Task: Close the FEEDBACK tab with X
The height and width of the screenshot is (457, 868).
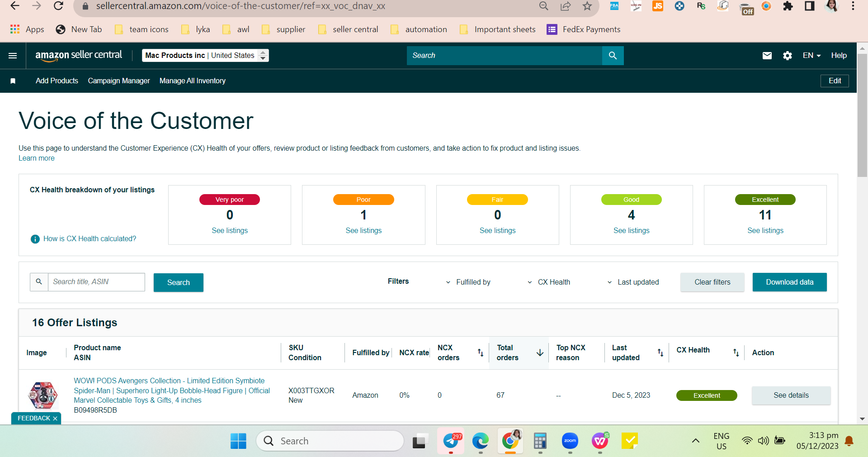Action: click(55, 419)
